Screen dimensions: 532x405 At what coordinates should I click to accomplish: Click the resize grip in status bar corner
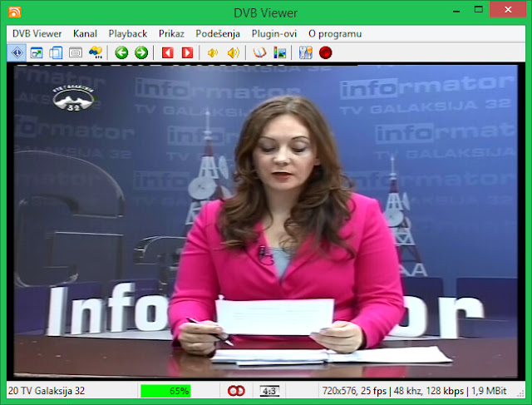tap(520, 394)
